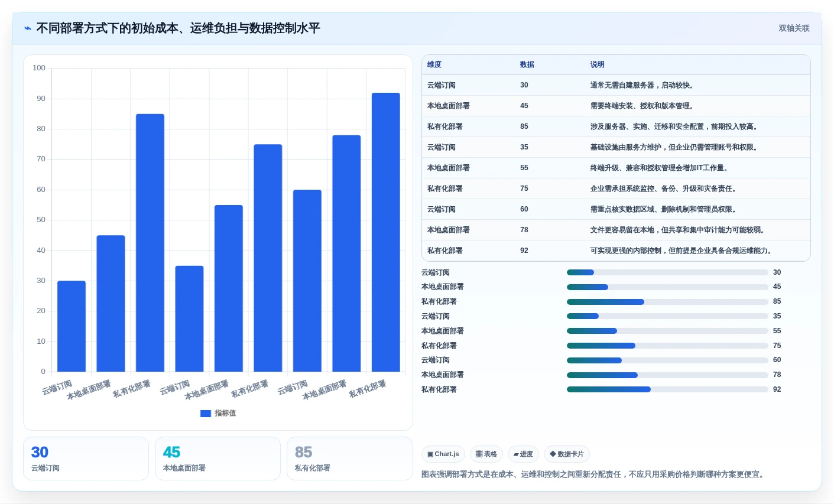Click the chart bar with value 45
Viewport: 834px width, 504px height.
tap(111, 304)
